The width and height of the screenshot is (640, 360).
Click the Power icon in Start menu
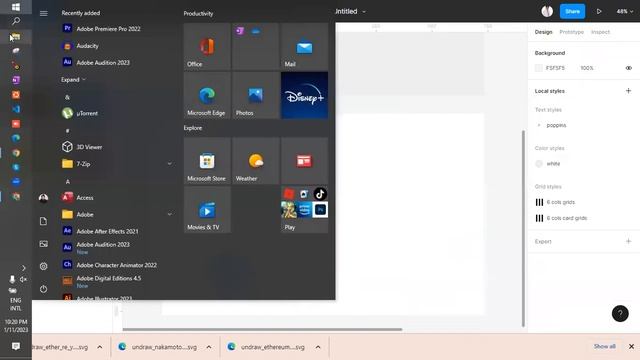click(x=43, y=289)
